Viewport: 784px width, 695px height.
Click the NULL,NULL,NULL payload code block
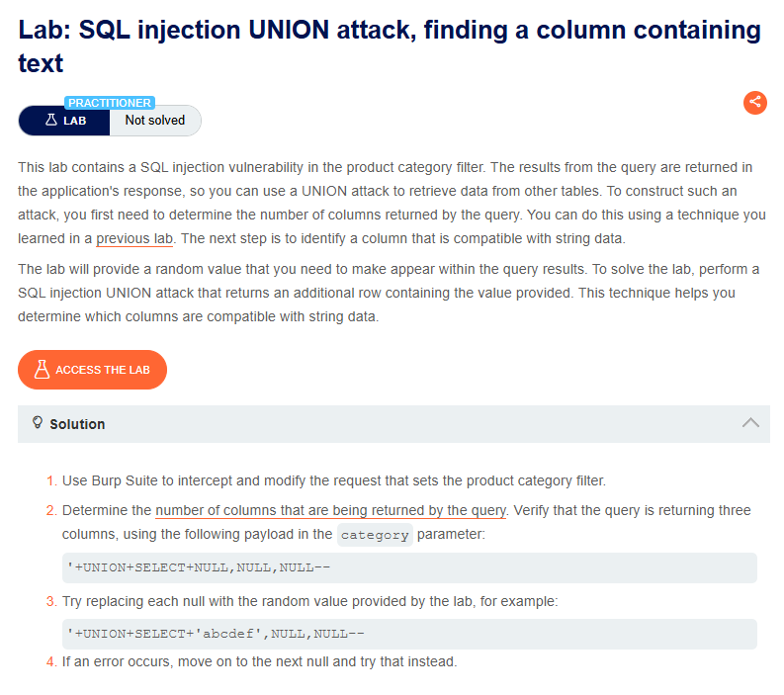point(409,567)
